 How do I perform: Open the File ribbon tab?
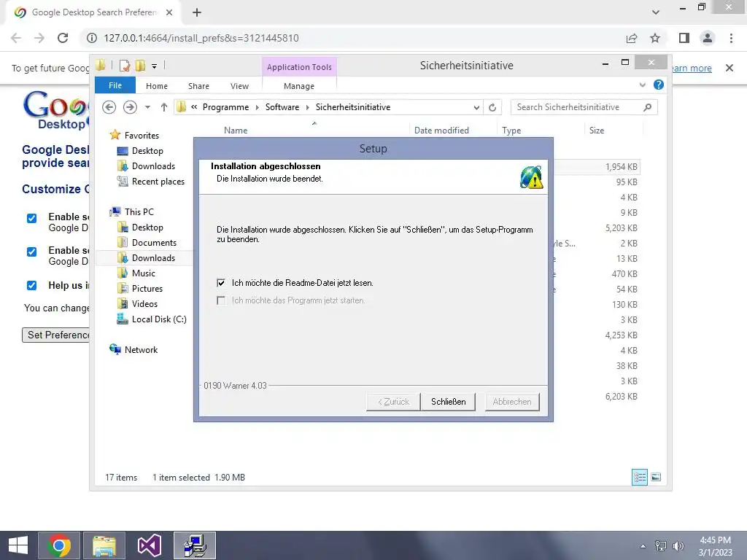click(115, 85)
